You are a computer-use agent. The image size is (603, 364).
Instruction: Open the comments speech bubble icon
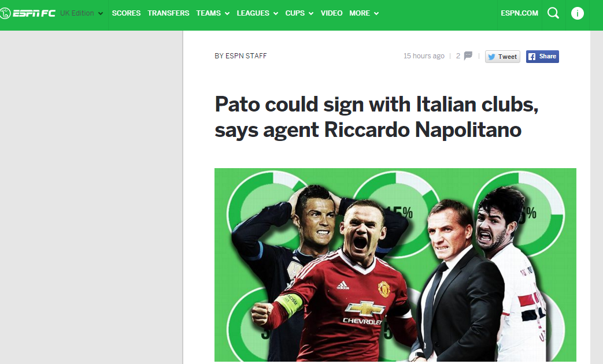tap(468, 55)
